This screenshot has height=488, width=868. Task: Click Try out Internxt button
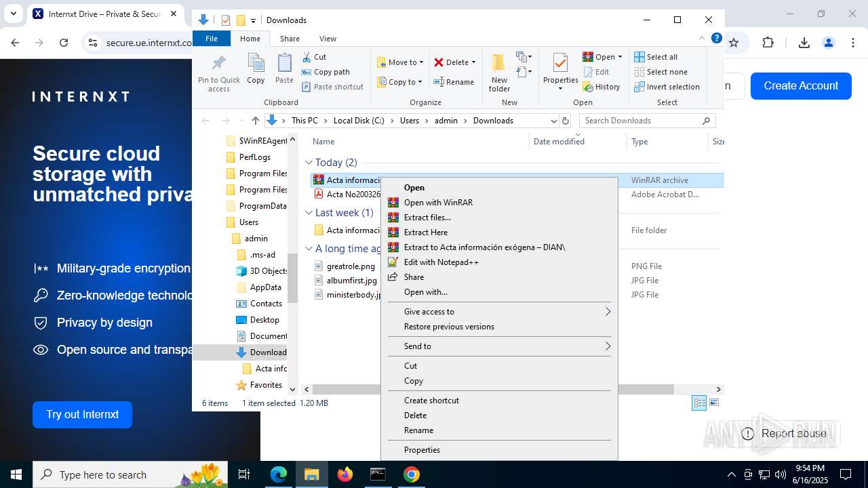pyautogui.click(x=82, y=415)
